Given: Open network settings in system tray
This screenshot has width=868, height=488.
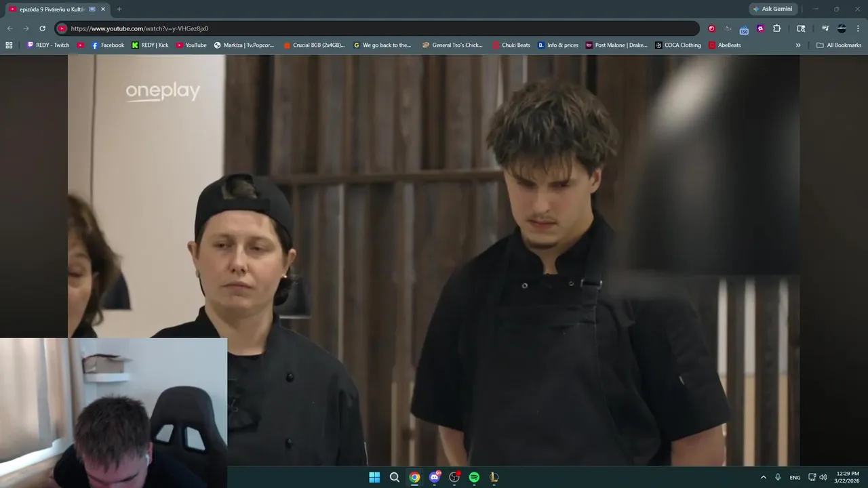Looking at the screenshot, I should click(x=812, y=477).
